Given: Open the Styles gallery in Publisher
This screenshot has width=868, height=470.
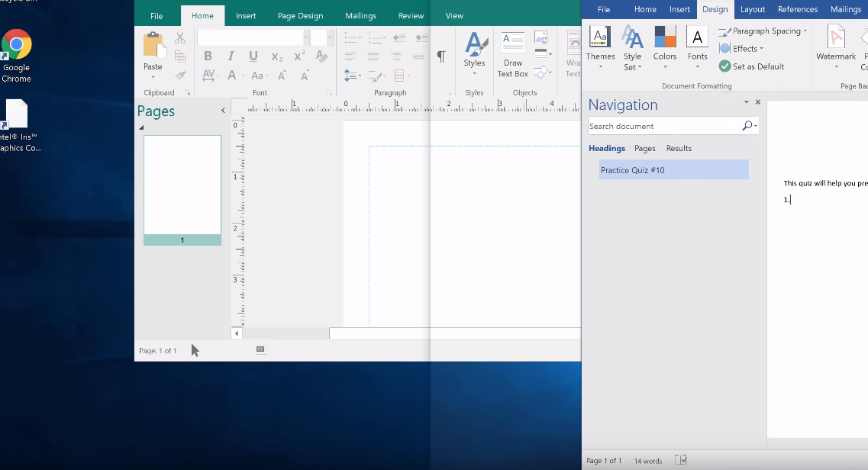Looking at the screenshot, I should (474, 54).
